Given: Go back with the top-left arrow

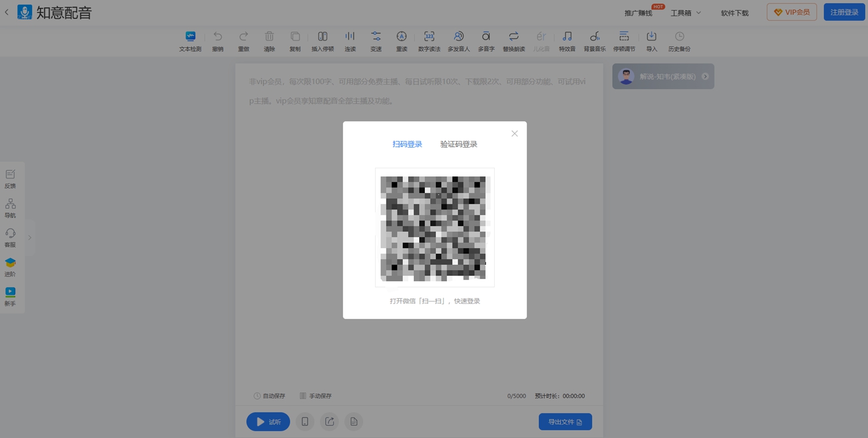Looking at the screenshot, I should click(6, 12).
